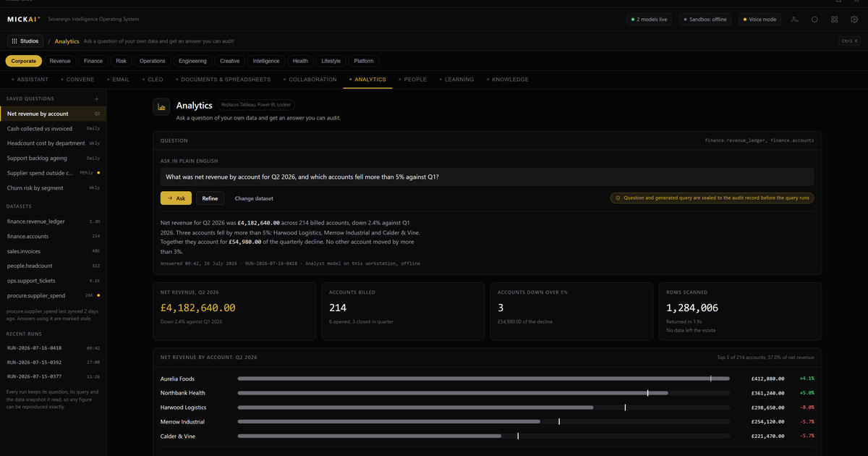868x456 pixels.
Task: Switch to the Collaboration tab
Action: click(x=310, y=79)
